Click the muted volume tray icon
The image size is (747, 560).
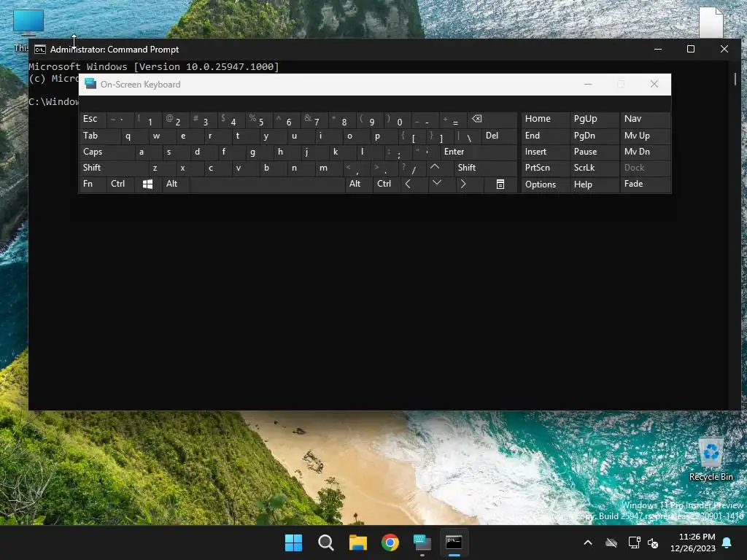coord(653,542)
